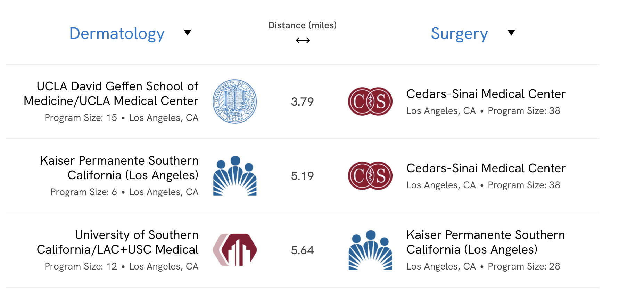Open the Surgery specialty dropdown arrow
This screenshot has width=644, height=298.
coord(511,33)
